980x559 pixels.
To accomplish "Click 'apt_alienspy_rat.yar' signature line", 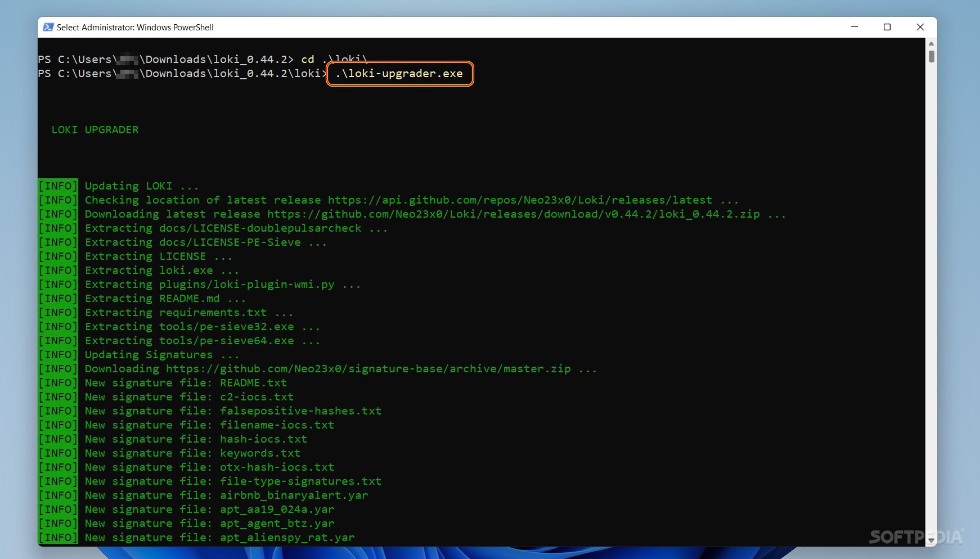I will pos(219,538).
